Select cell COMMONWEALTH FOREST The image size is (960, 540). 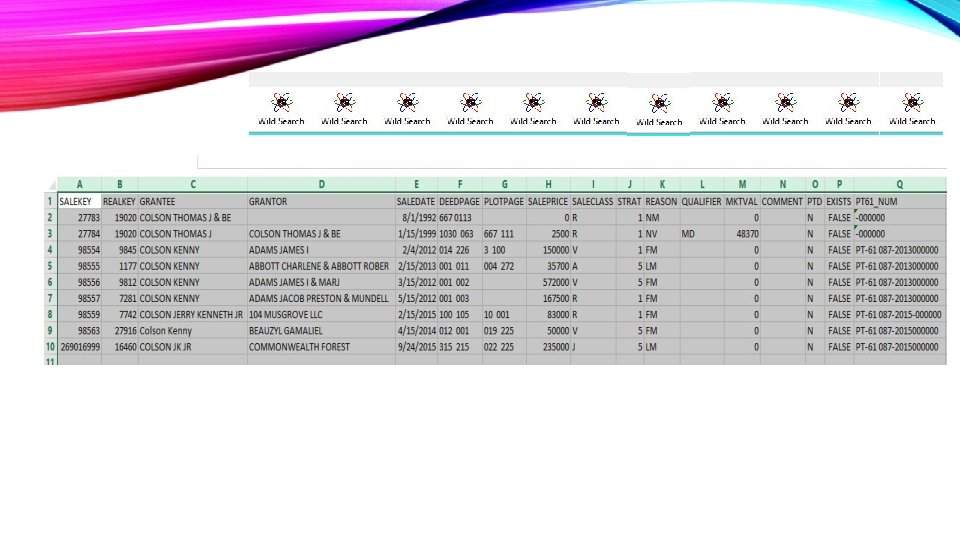[x=321, y=347]
